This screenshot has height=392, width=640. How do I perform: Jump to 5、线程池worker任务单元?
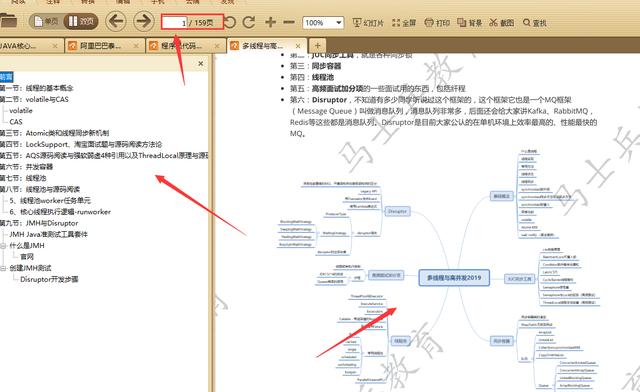tap(50, 200)
